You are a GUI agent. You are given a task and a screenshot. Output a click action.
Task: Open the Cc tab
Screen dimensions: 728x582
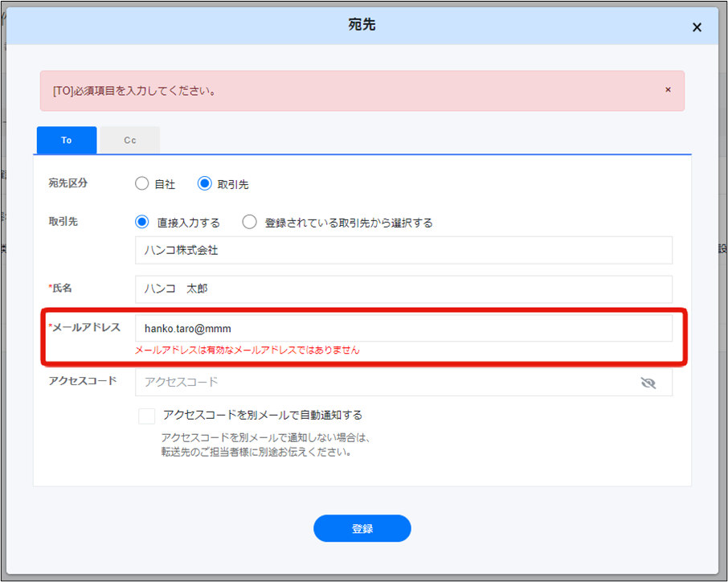coord(129,140)
